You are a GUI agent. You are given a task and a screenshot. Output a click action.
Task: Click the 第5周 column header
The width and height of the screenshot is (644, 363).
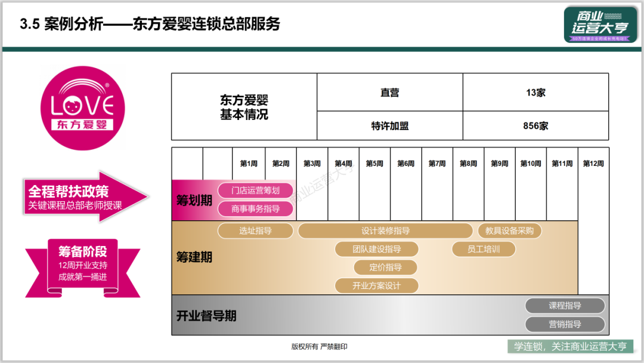[374, 164]
